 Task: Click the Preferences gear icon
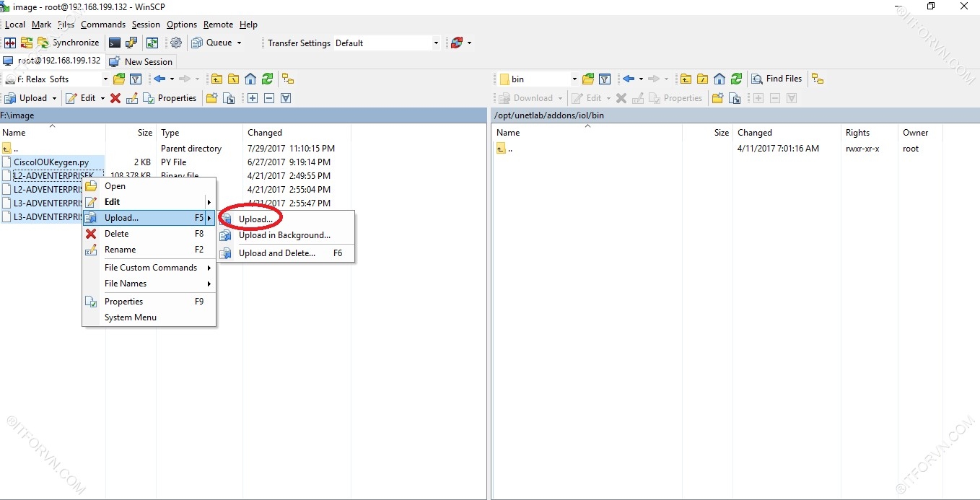[x=176, y=43]
